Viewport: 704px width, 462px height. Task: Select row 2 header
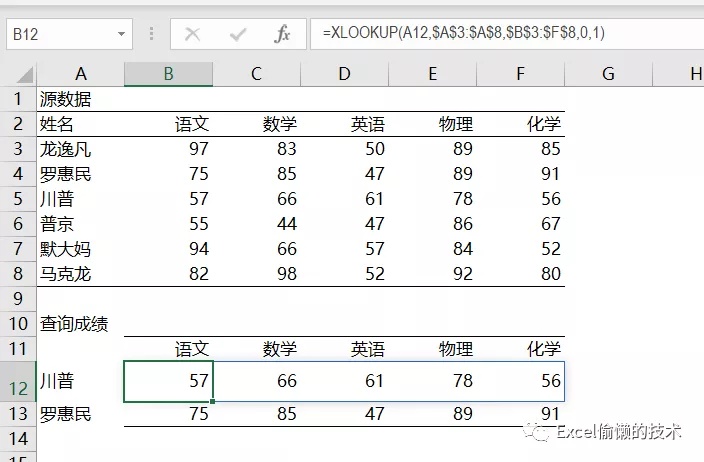click(x=18, y=123)
